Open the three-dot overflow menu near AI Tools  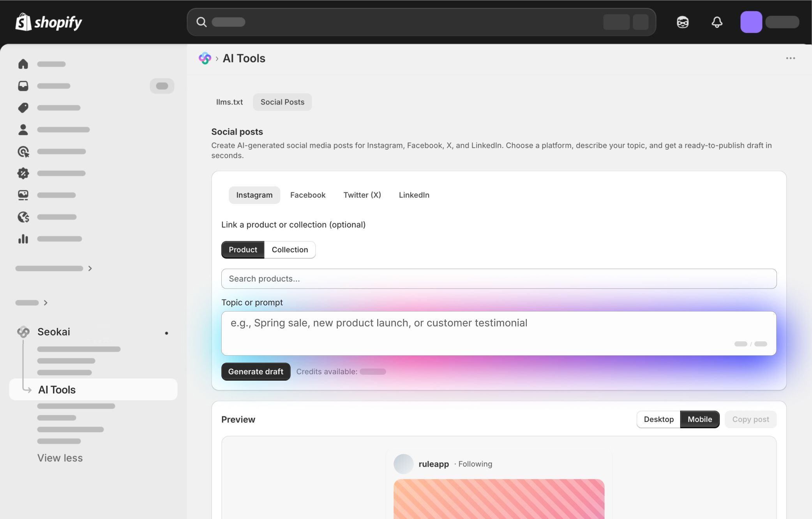click(791, 58)
